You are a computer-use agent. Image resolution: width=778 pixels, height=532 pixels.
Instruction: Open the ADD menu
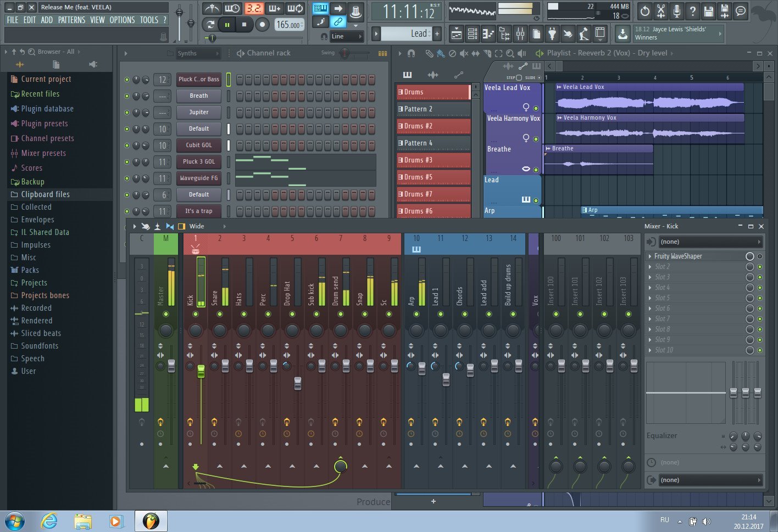click(47, 20)
